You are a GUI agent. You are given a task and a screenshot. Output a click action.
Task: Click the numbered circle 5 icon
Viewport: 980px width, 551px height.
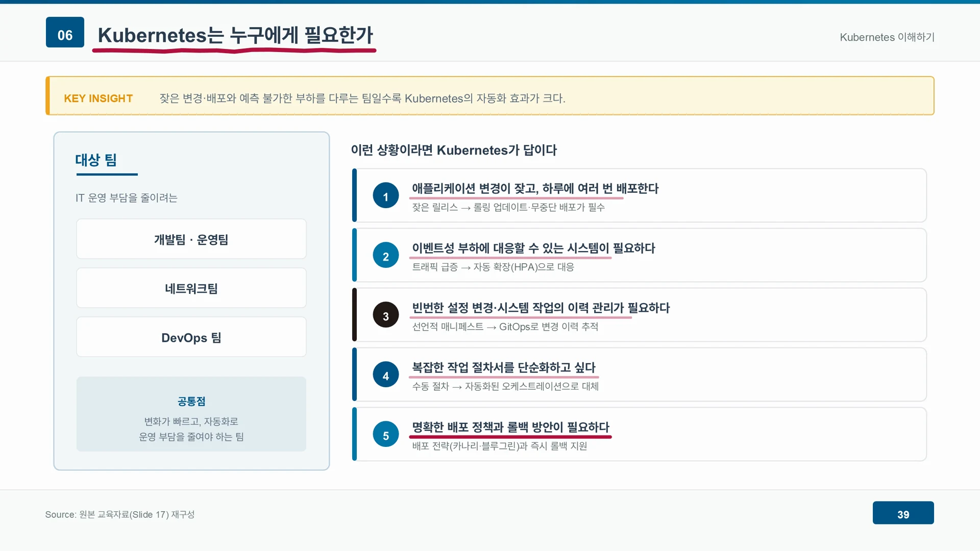tap(386, 434)
